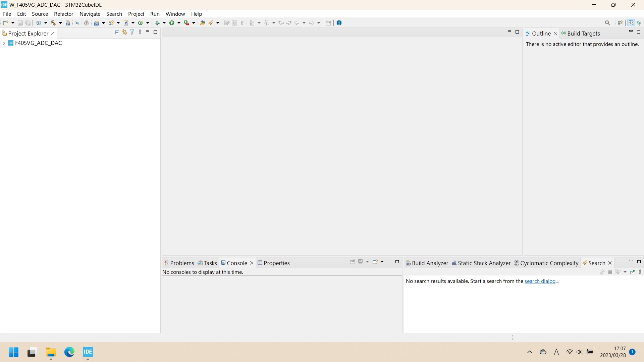Open the Navigate menu
644x362 pixels.
pos(90,14)
